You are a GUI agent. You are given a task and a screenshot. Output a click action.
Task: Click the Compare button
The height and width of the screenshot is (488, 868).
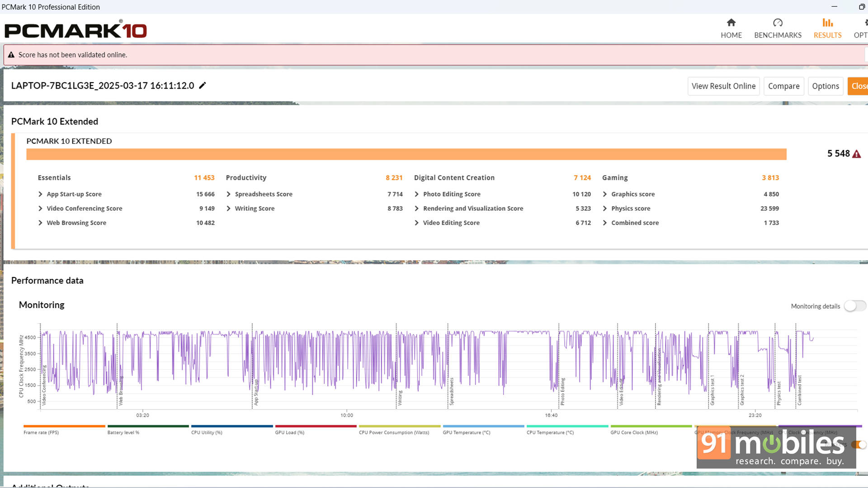[783, 86]
